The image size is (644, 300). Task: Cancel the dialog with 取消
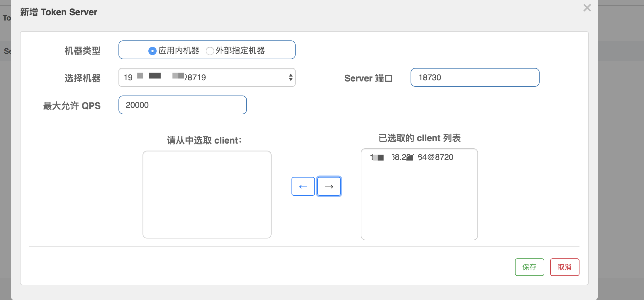pos(565,267)
